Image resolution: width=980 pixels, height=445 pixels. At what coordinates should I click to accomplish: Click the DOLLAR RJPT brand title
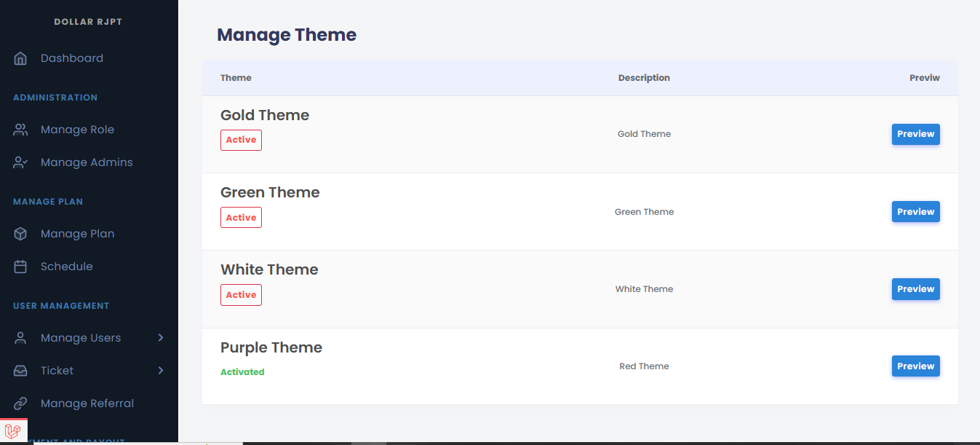click(88, 22)
